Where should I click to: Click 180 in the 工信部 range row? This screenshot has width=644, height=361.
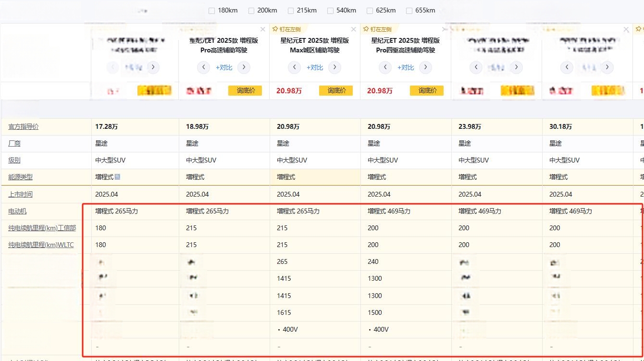click(100, 228)
